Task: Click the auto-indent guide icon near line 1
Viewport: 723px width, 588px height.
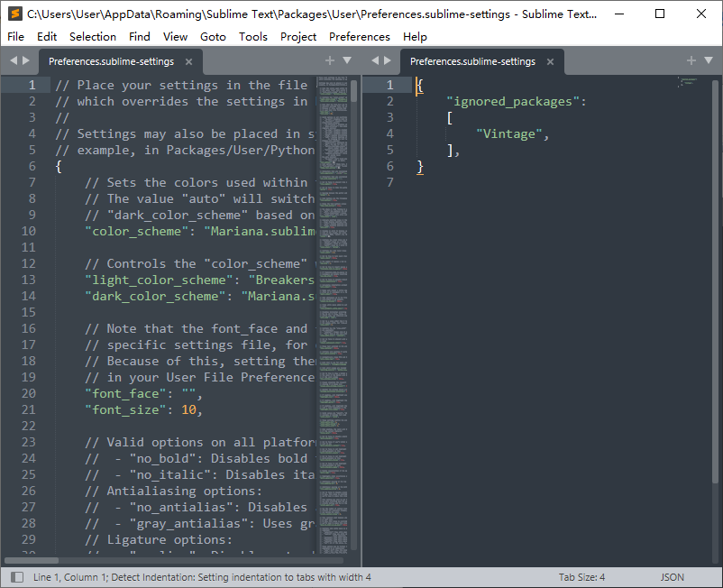Action: (686, 81)
